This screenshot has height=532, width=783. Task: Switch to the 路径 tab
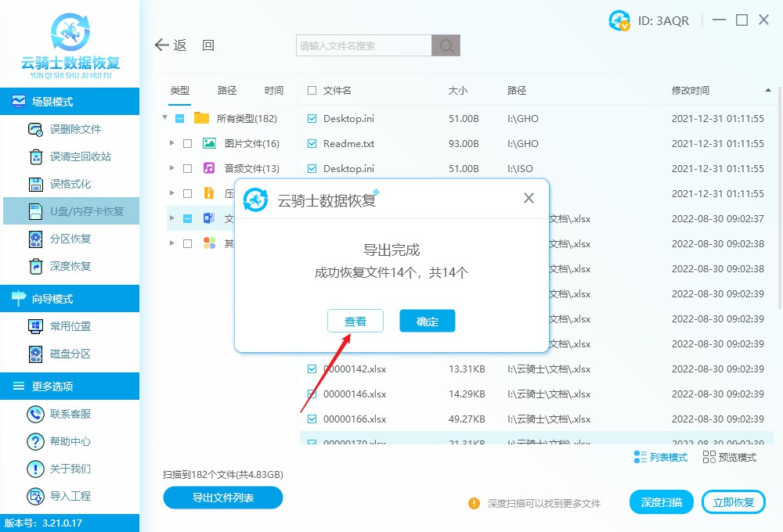pyautogui.click(x=227, y=90)
